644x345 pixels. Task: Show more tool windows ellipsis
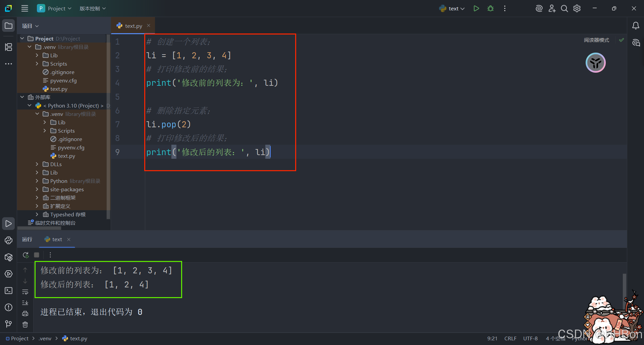(x=9, y=64)
